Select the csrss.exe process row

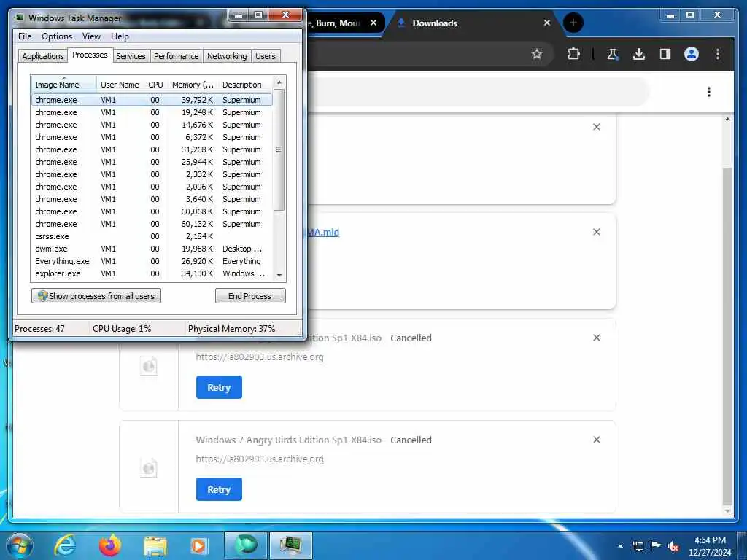click(152, 236)
